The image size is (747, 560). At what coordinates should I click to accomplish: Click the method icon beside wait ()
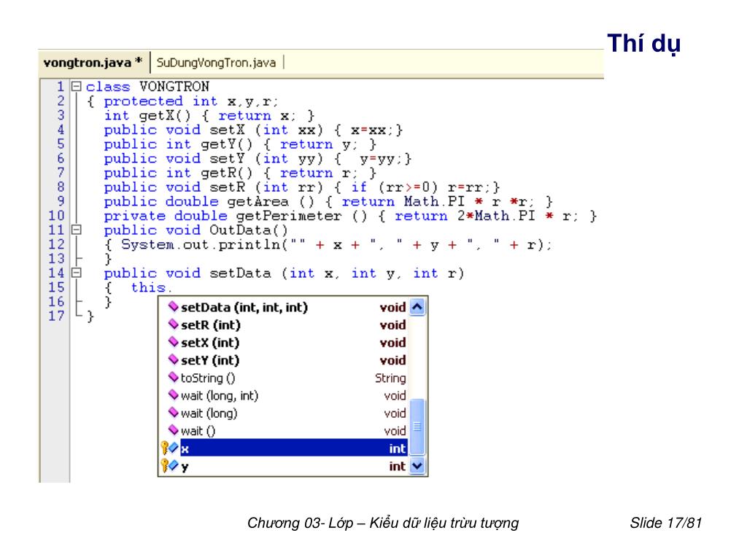click(x=174, y=430)
